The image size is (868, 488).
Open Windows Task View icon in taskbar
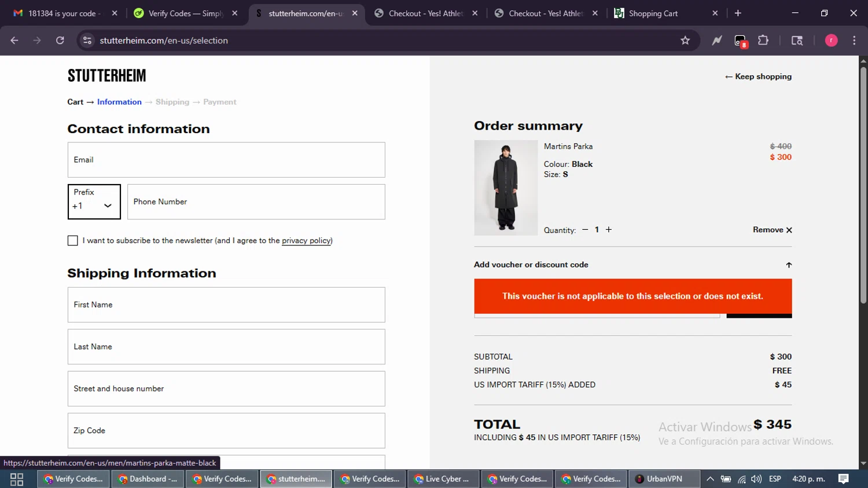pyautogui.click(x=17, y=479)
